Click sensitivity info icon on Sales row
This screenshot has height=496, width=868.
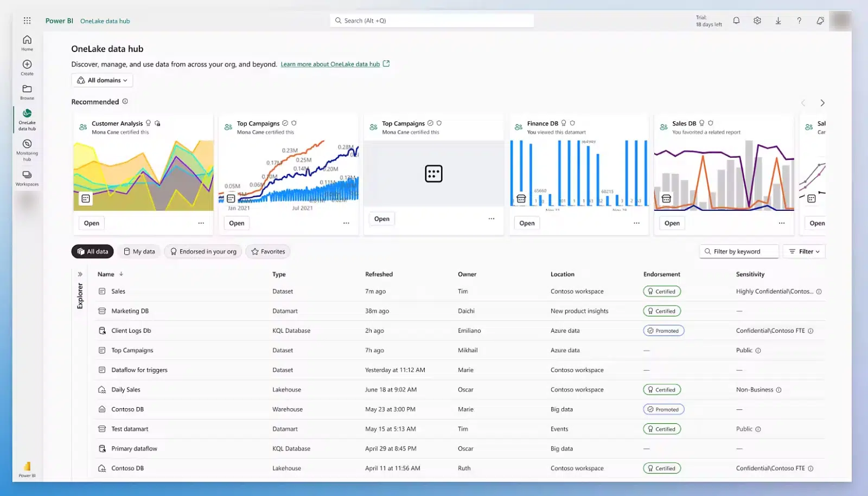(x=819, y=292)
